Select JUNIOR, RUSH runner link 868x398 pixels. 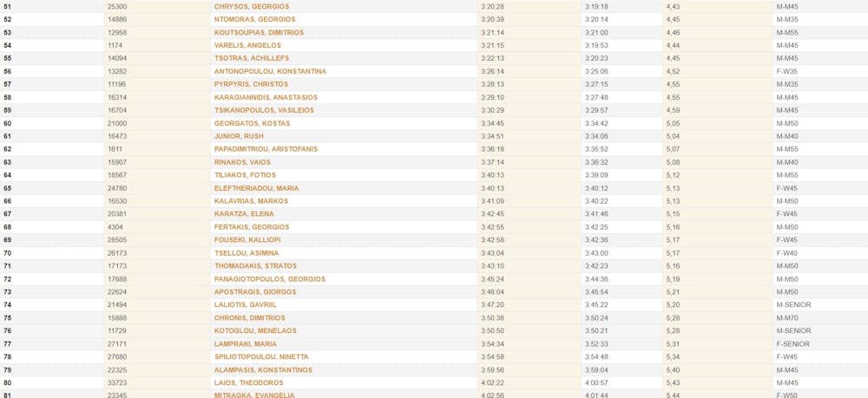point(239,136)
